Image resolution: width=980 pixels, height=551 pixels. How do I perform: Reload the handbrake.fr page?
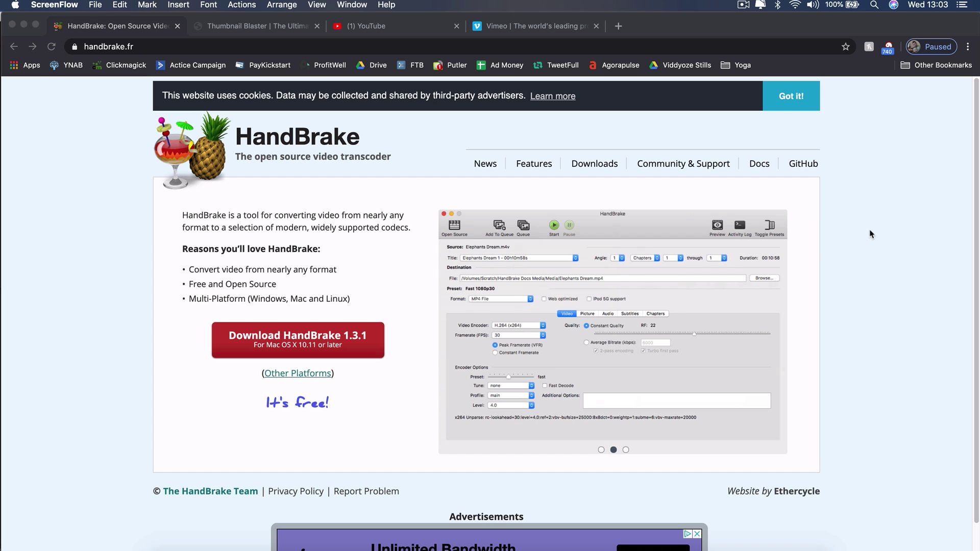point(51,46)
